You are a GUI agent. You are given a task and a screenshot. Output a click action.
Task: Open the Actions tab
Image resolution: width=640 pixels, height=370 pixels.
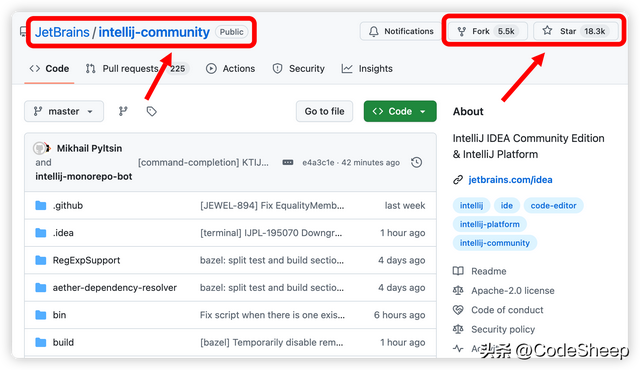[x=231, y=69]
